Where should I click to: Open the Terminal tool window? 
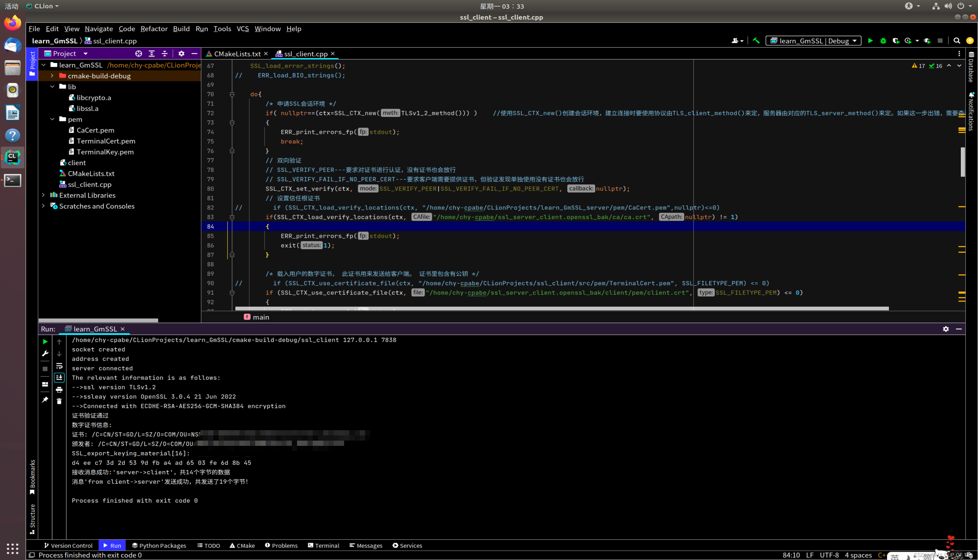(x=323, y=545)
